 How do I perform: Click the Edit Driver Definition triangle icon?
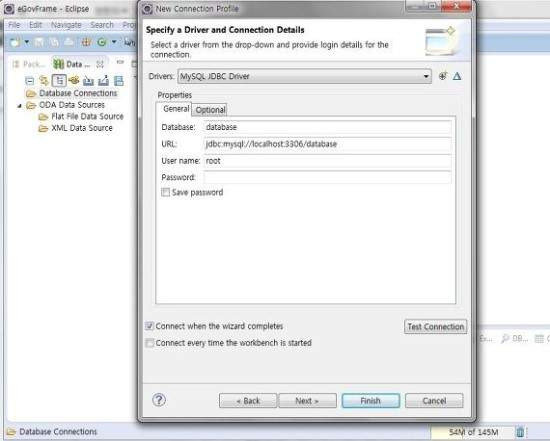pos(457,76)
